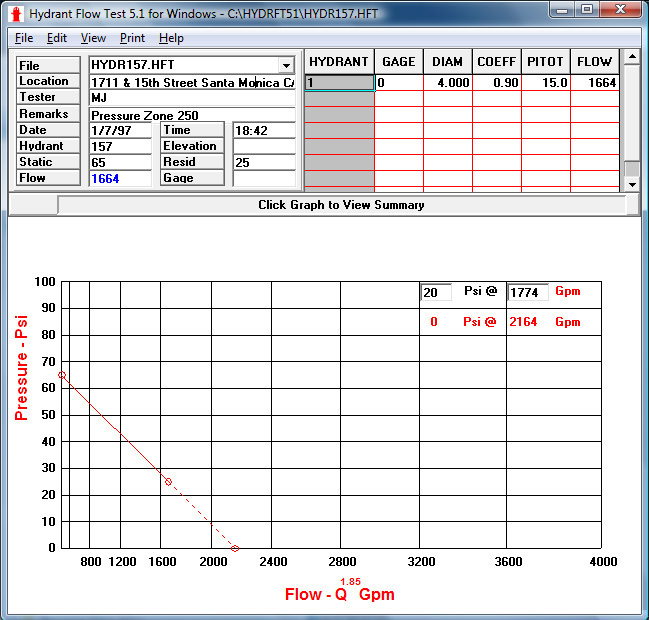Click the Pressure - Psi axis label
The height and width of the screenshot is (620, 649).
(x=21, y=368)
